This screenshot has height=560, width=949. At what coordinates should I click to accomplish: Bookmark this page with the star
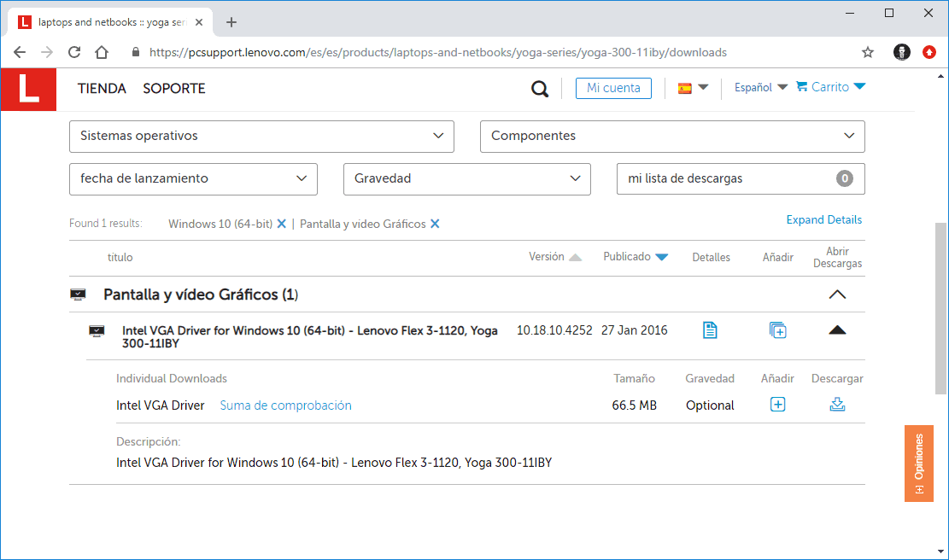click(x=868, y=53)
